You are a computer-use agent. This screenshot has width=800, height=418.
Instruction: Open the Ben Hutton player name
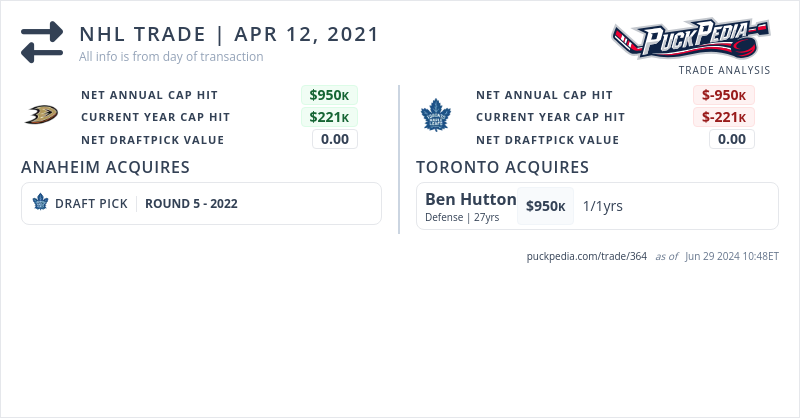coord(470,199)
